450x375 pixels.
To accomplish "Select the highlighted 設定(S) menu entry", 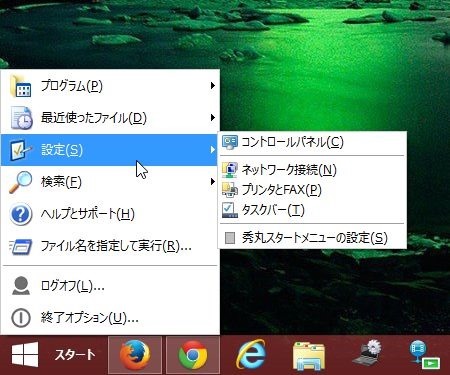I will (x=110, y=150).
